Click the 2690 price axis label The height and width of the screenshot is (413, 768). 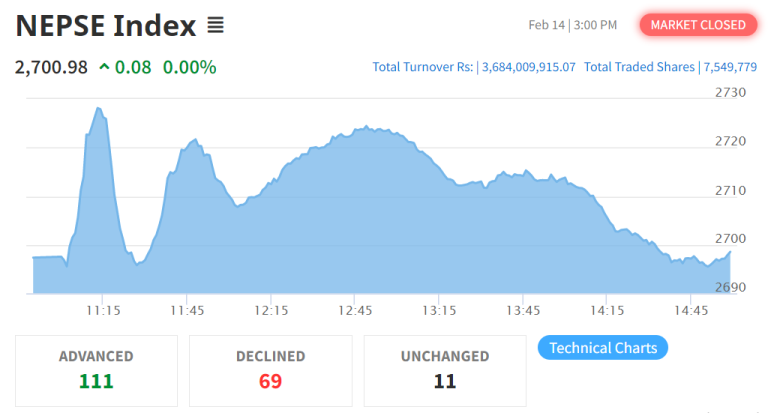731,288
